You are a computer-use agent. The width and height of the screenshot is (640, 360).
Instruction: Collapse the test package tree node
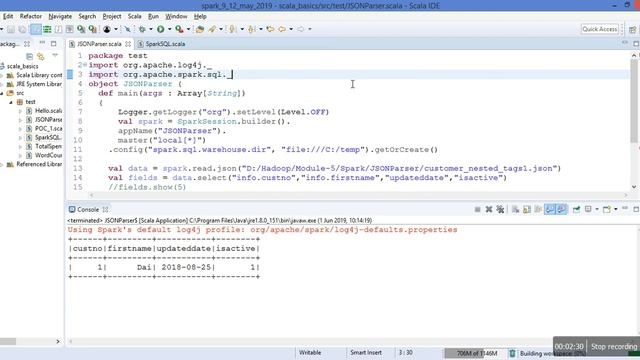tap(11, 102)
